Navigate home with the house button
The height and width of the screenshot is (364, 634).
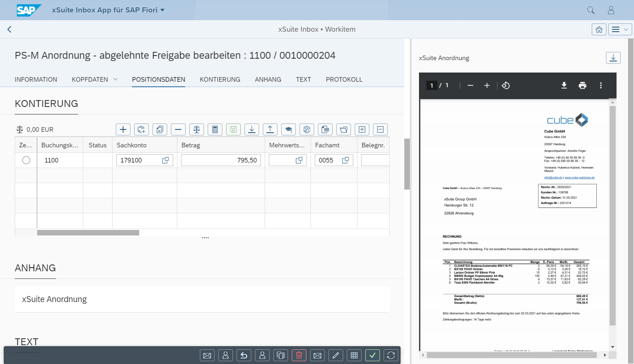[599, 29]
